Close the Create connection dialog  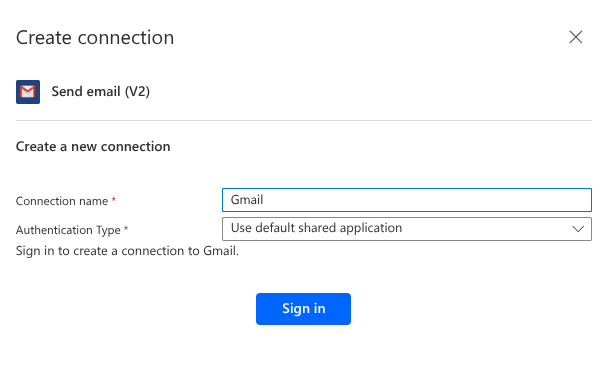576,37
